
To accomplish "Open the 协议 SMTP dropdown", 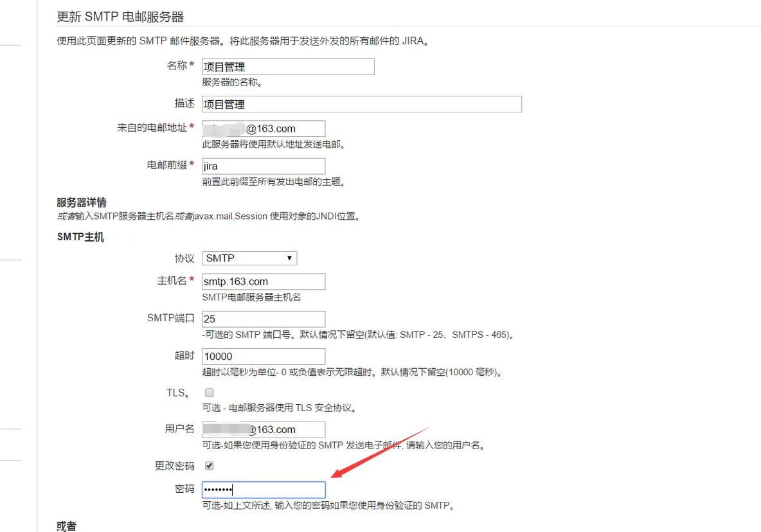I will pyautogui.click(x=249, y=258).
